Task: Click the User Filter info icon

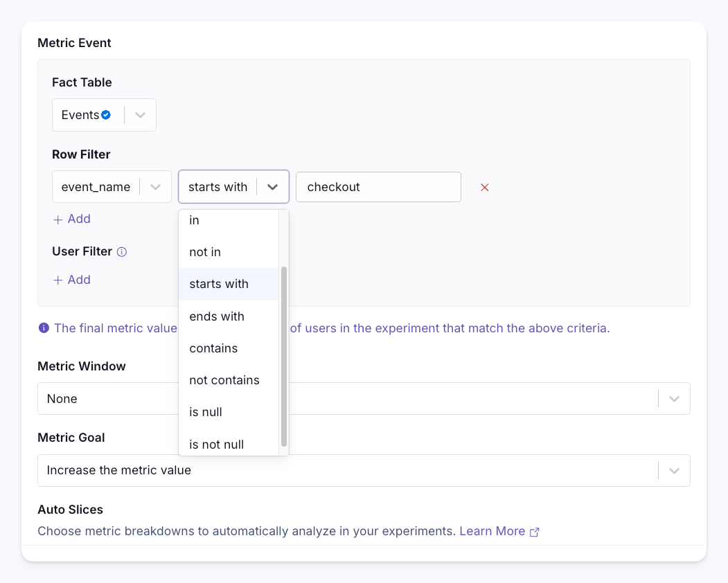Action: pos(122,252)
